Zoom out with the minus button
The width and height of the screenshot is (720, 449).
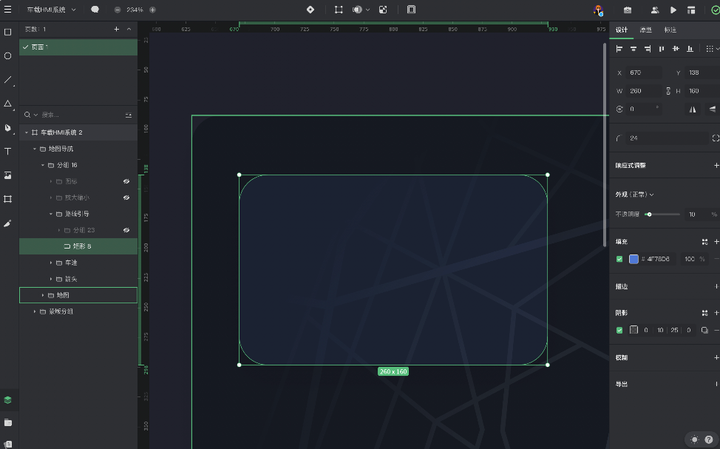(x=118, y=10)
